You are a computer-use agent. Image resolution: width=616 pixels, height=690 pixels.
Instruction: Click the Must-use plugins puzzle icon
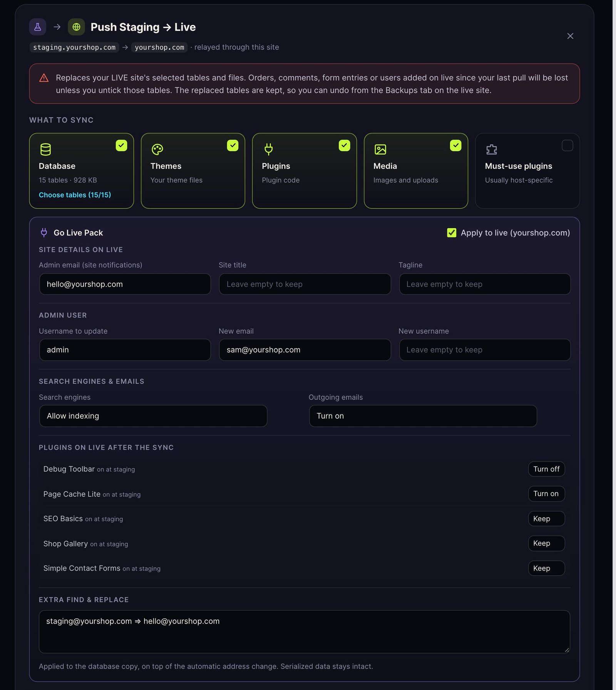click(x=492, y=149)
